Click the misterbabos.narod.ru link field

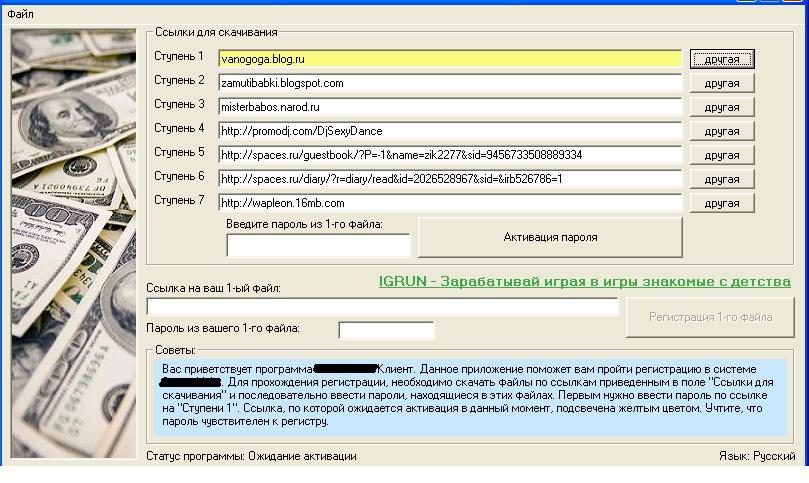coord(450,107)
